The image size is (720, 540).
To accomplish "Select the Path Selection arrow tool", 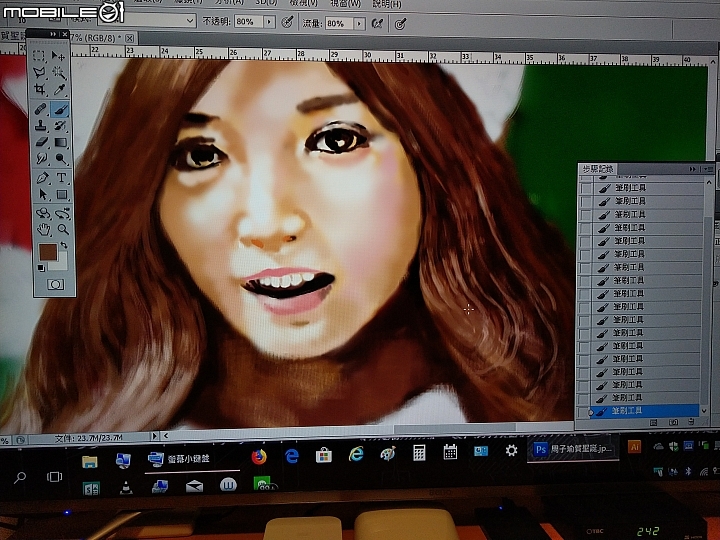I will click(43, 195).
